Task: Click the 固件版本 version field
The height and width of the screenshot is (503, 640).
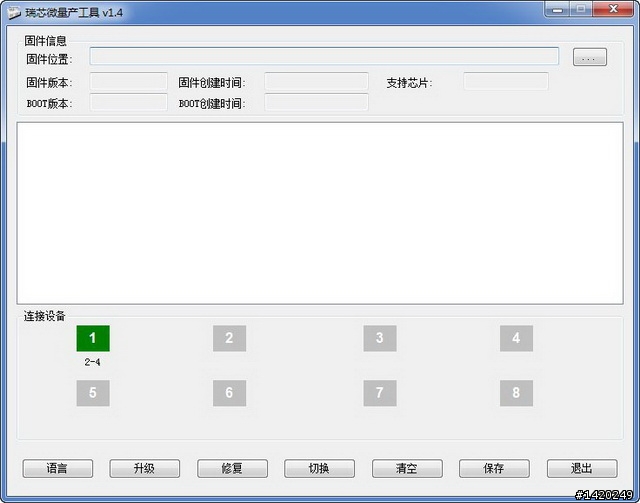Action: [129, 81]
